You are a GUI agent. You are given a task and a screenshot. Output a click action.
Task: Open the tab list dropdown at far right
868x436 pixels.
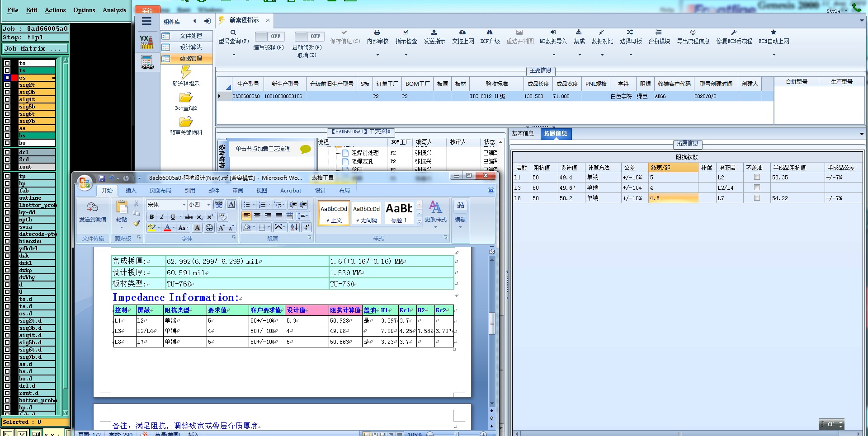(862, 20)
